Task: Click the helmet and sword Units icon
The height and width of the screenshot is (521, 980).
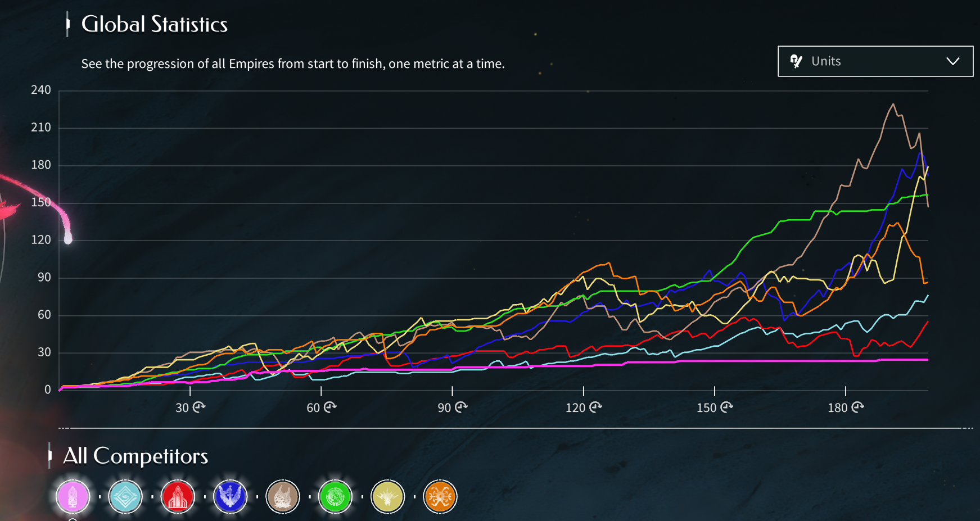Action: pyautogui.click(x=796, y=61)
